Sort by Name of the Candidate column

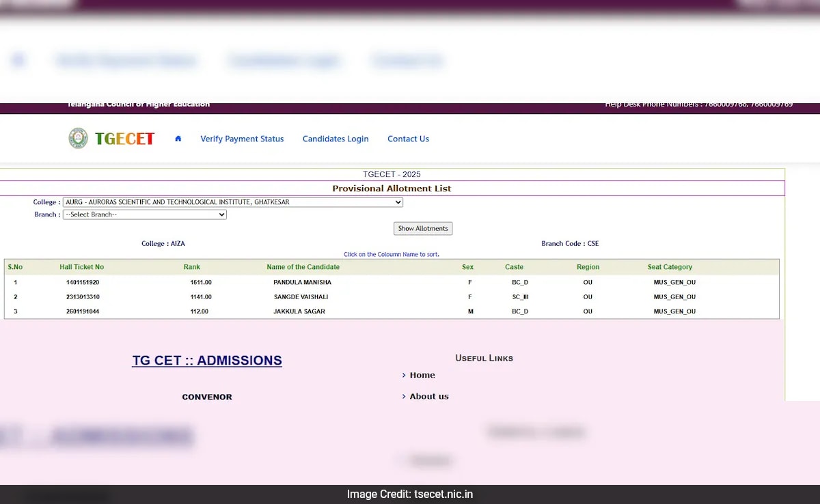tap(303, 267)
